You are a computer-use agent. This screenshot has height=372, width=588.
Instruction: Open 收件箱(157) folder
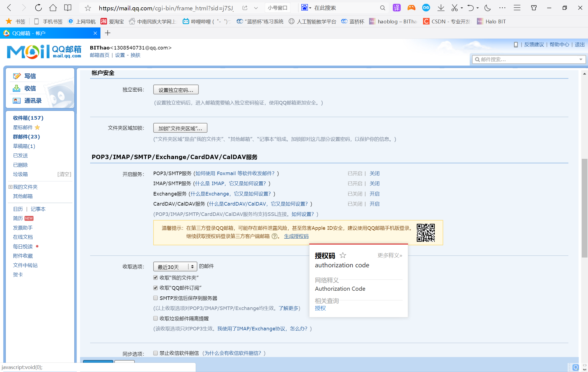tap(28, 118)
